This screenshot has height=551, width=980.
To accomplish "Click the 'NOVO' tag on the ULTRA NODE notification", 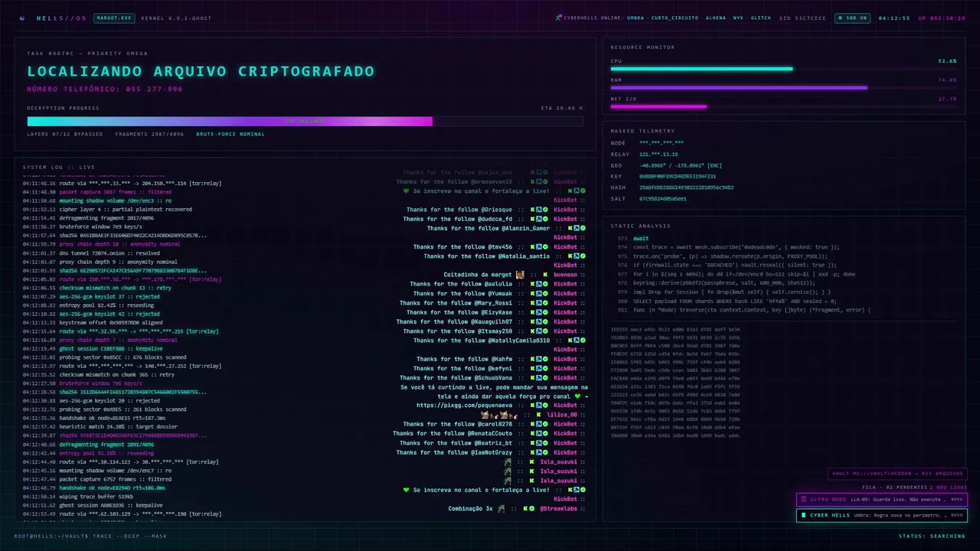I will (x=957, y=499).
